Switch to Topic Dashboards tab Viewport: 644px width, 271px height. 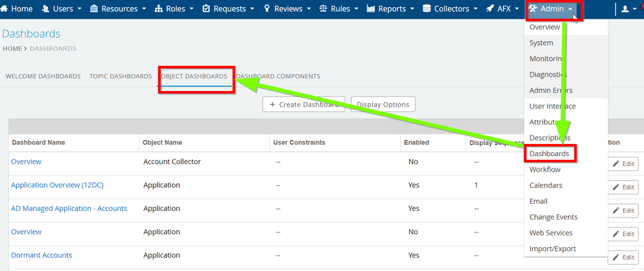click(x=121, y=76)
